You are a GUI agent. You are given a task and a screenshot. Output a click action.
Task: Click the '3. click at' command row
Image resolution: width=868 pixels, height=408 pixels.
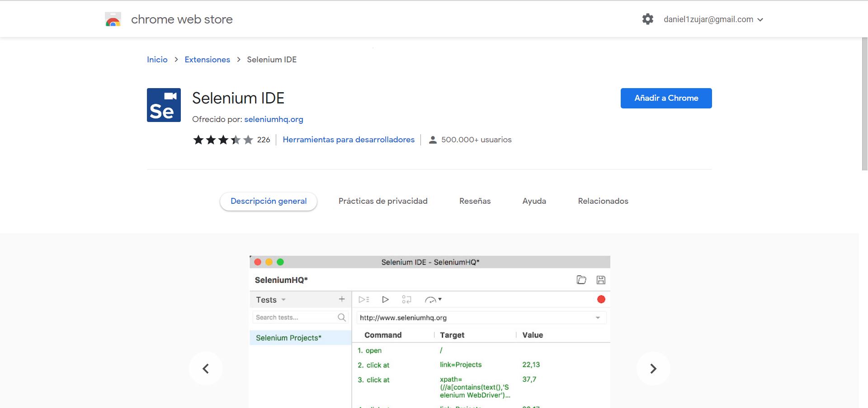point(481,387)
